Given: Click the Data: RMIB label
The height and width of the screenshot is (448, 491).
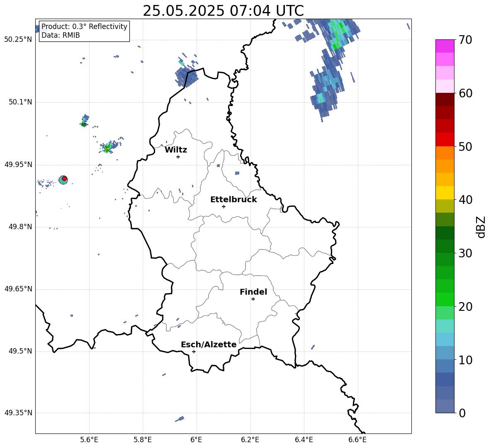Looking at the screenshot, I should coord(61,35).
